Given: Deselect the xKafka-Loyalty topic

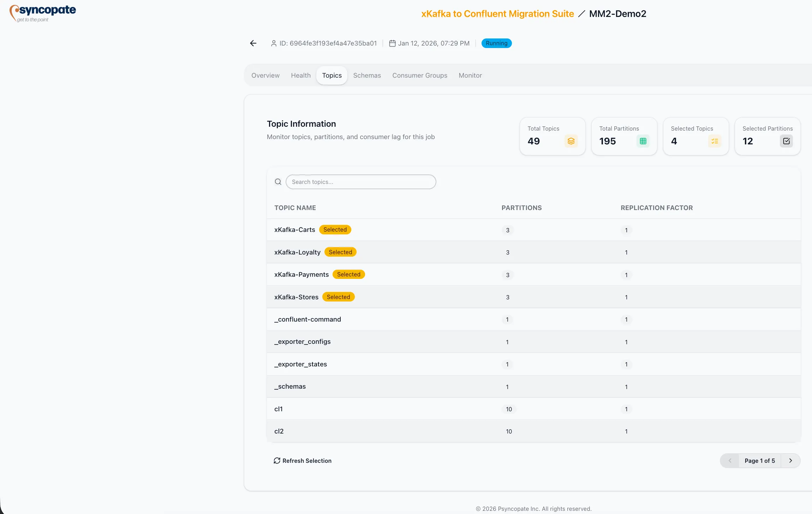Looking at the screenshot, I should [340, 252].
